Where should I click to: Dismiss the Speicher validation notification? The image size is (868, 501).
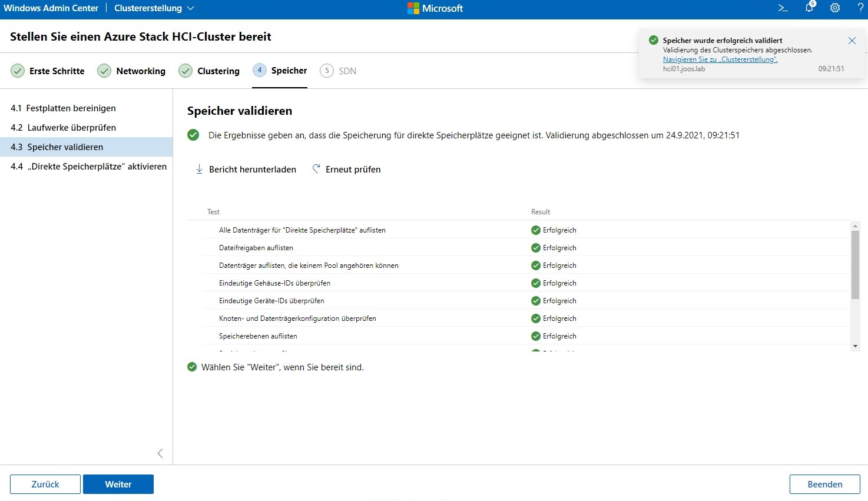pyautogui.click(x=852, y=40)
